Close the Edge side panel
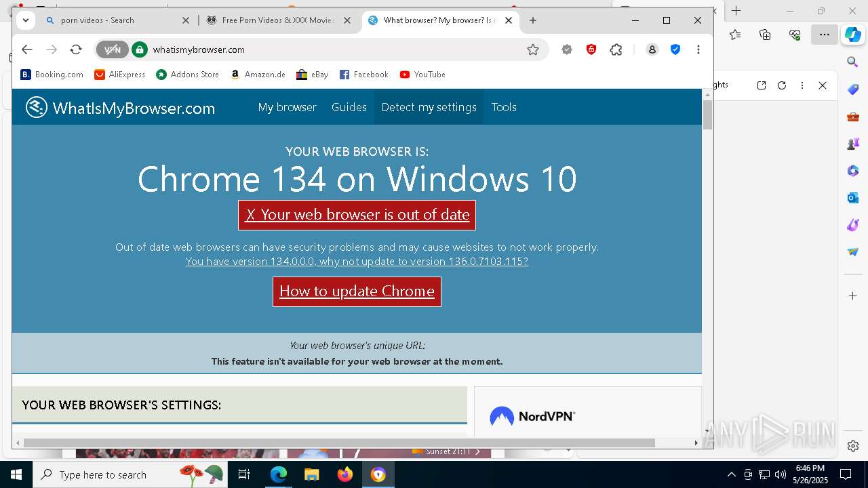Viewport: 868px width, 488px height. click(823, 85)
